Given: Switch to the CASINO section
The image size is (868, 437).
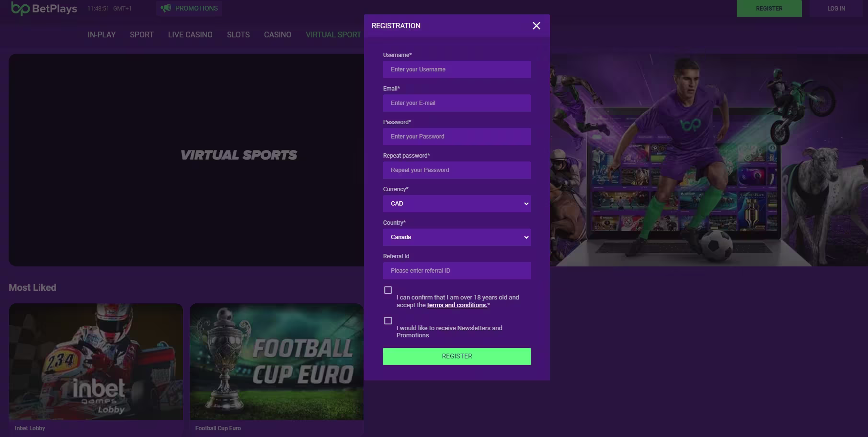Looking at the screenshot, I should (278, 34).
